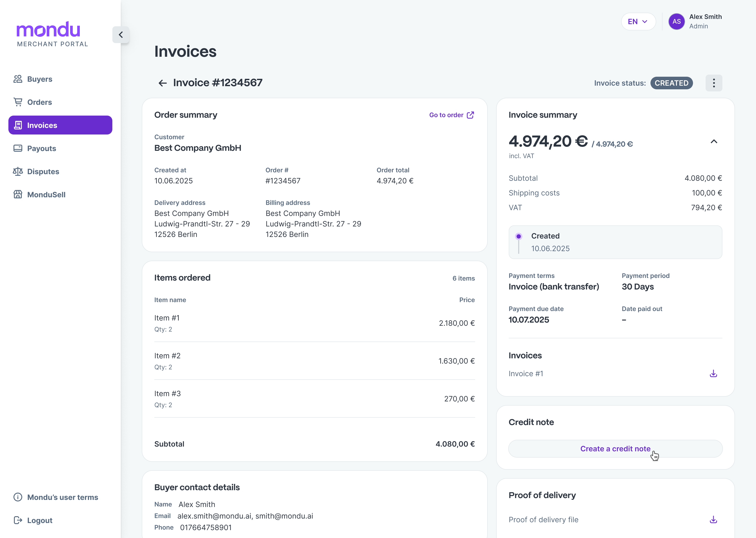Navigate to the Orders section

39,102
